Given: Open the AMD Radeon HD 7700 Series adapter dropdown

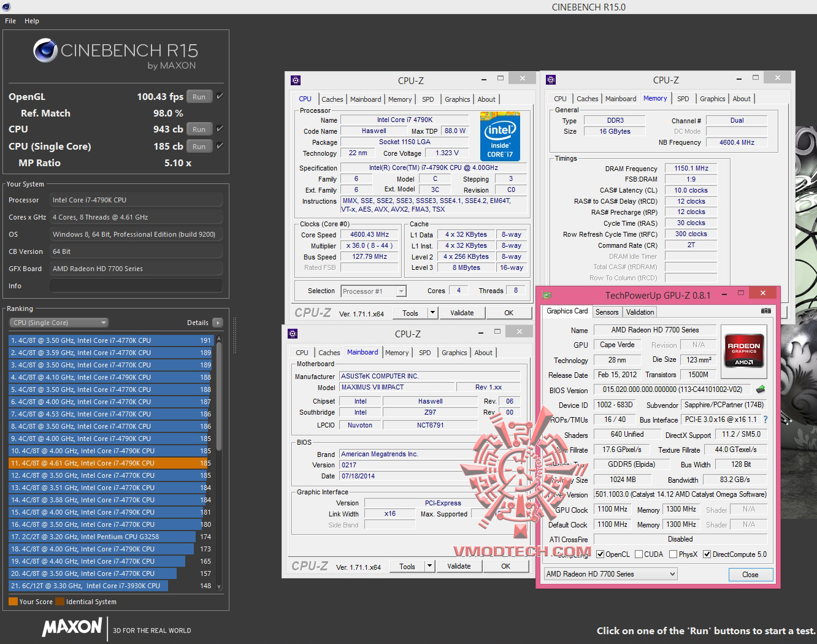Looking at the screenshot, I should 610,574.
